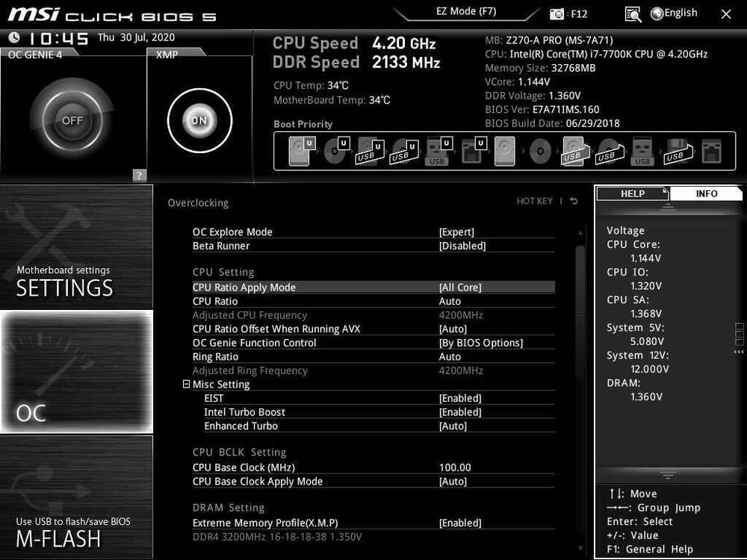This screenshot has width=747, height=560.
Task: Change Beta Runner Disabled setting
Action: tap(462, 246)
